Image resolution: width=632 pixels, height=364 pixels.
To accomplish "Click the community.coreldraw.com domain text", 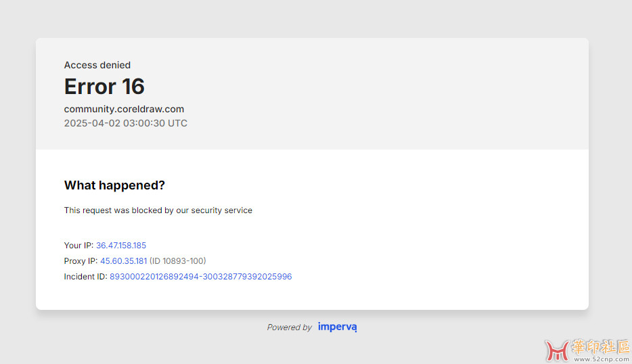I will pos(124,109).
